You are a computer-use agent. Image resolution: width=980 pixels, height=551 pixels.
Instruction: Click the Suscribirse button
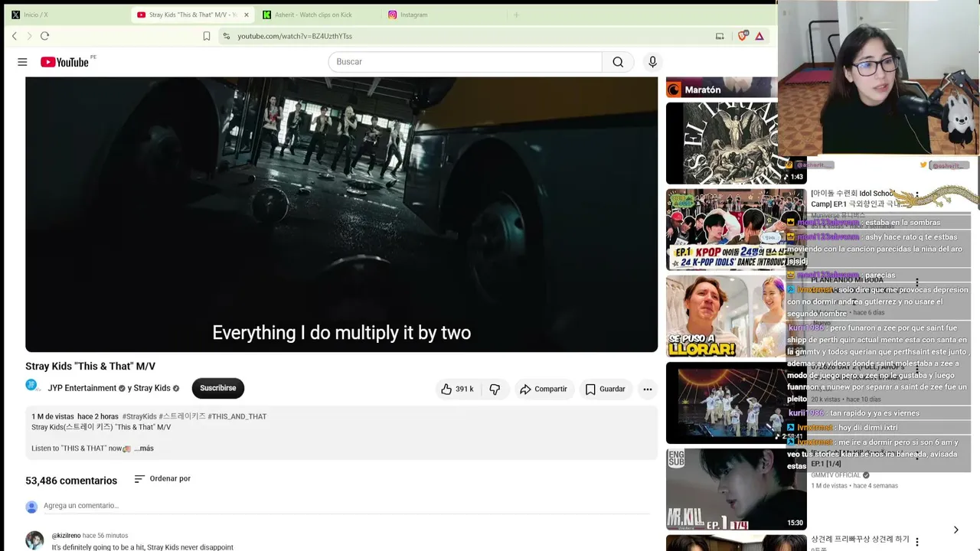(x=218, y=389)
